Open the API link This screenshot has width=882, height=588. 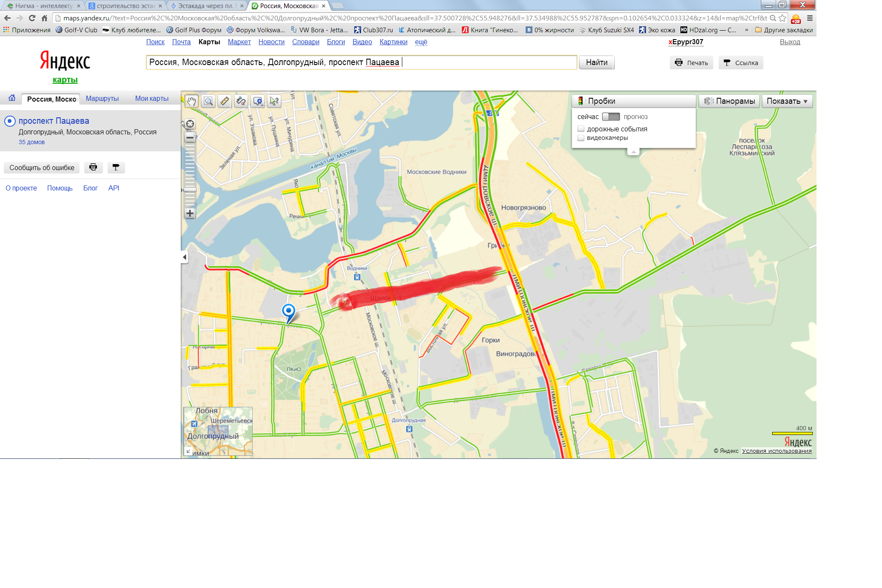(x=114, y=188)
